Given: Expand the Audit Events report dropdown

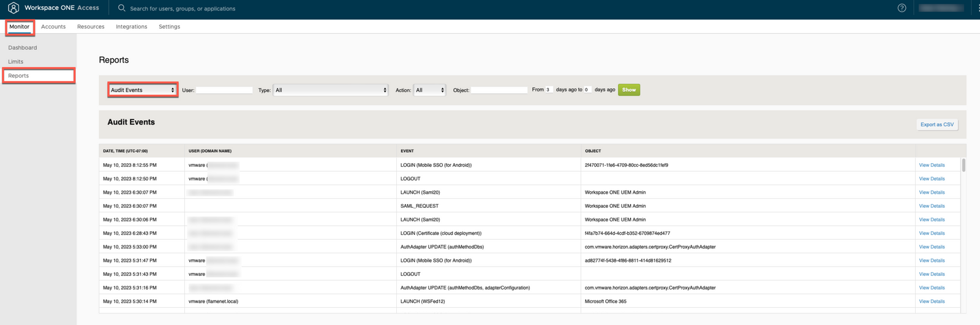Looking at the screenshot, I should tap(143, 90).
